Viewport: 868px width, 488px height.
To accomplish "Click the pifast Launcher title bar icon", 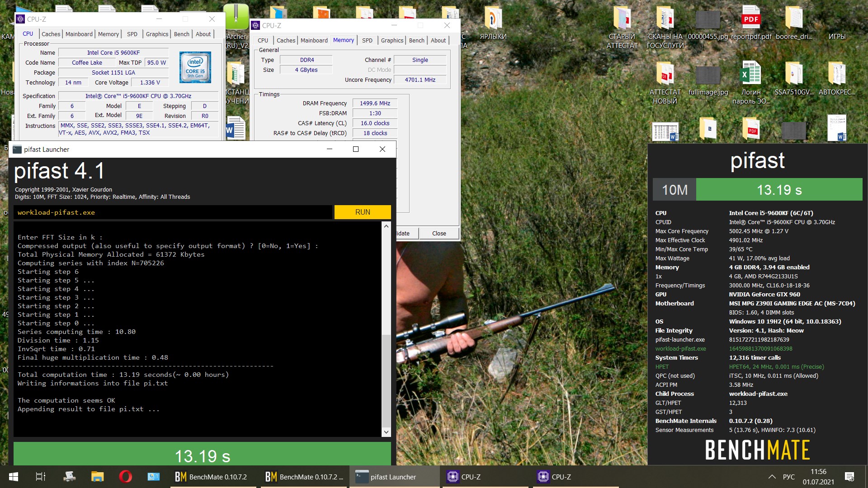I will pyautogui.click(x=17, y=150).
